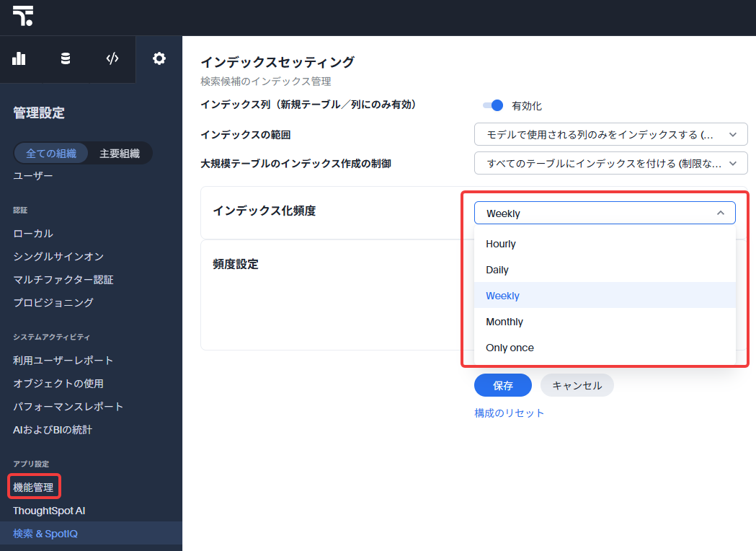
Task: Toggle the index column 有効化 switch
Action: pyautogui.click(x=493, y=105)
